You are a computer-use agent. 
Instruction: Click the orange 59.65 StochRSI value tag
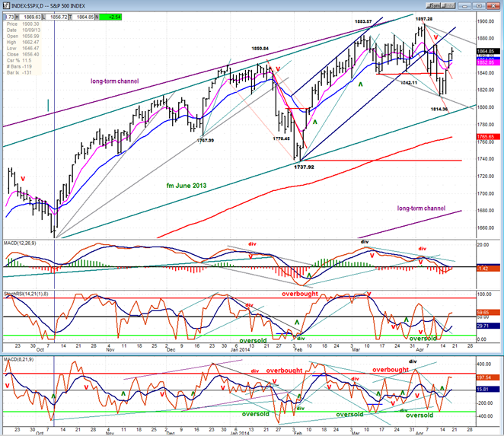488,312
